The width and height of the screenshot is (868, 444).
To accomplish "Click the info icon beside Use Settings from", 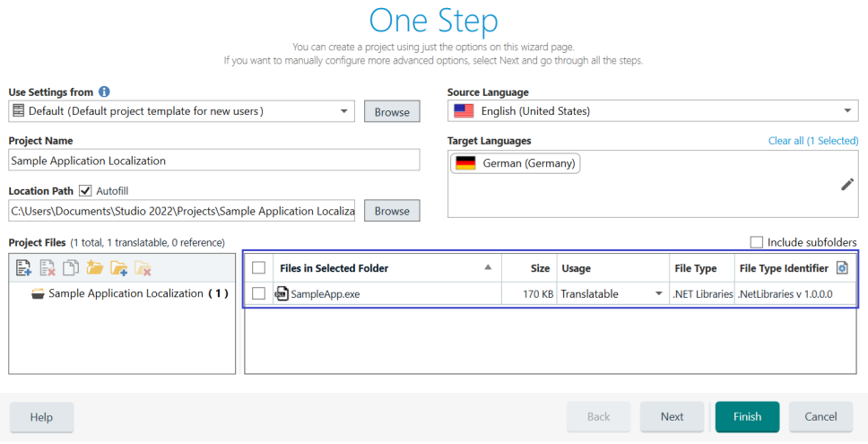I will (x=104, y=91).
